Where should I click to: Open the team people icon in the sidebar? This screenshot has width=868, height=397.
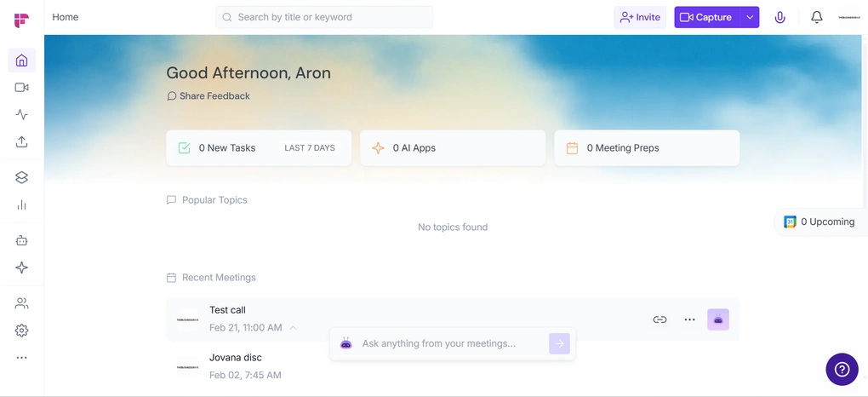21,303
